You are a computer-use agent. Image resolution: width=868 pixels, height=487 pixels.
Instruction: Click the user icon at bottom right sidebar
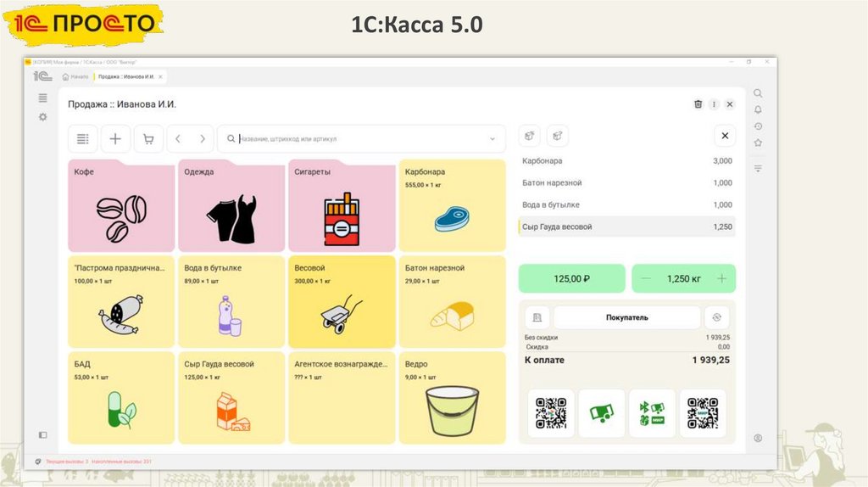(x=758, y=438)
